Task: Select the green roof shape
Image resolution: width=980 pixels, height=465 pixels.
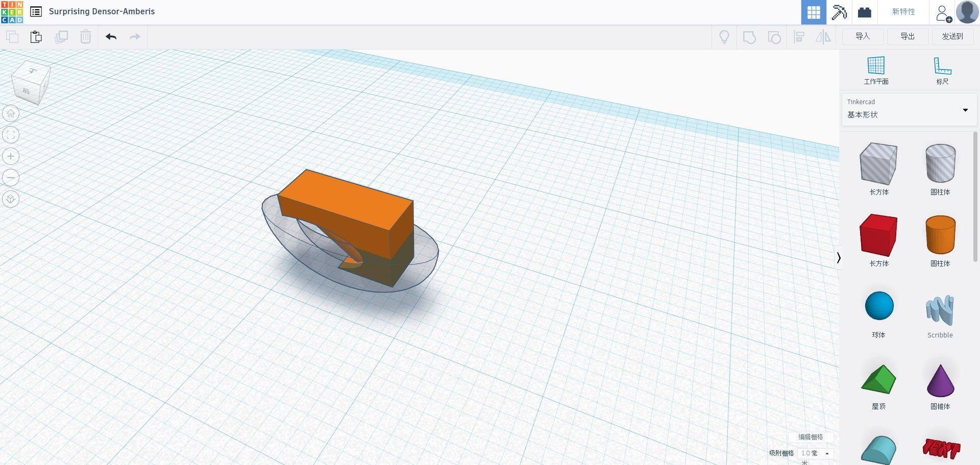Action: (x=878, y=379)
